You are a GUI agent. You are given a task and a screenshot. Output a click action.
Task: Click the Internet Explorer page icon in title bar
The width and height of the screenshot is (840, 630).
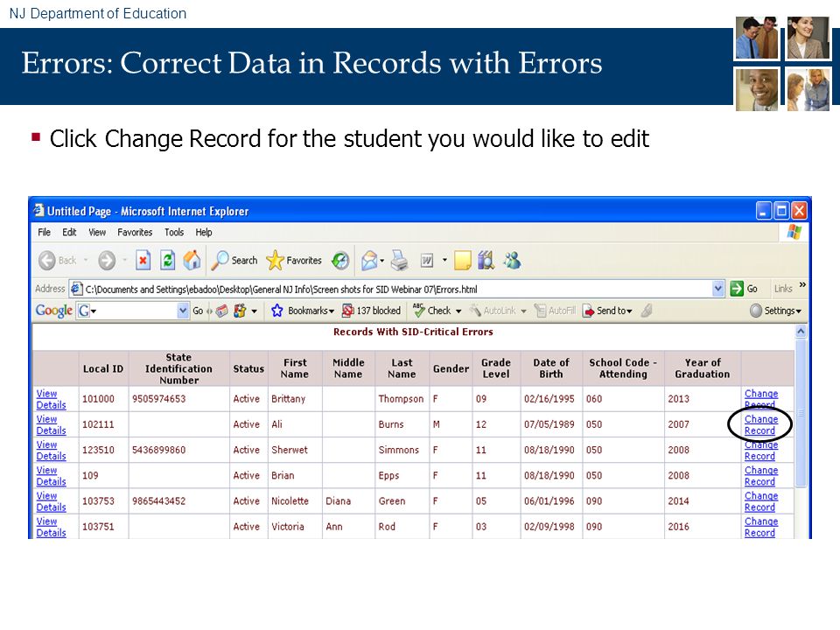pos(38,210)
